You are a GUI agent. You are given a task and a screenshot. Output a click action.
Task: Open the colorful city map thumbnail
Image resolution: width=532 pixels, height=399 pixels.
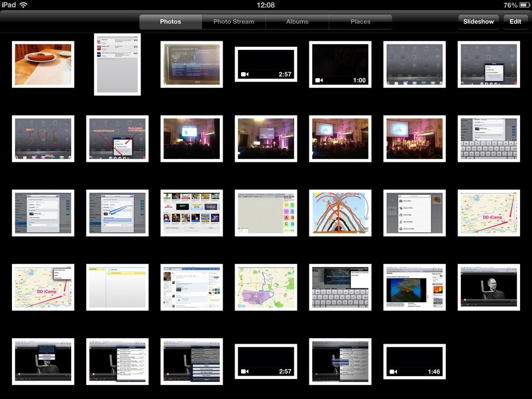pos(266,287)
